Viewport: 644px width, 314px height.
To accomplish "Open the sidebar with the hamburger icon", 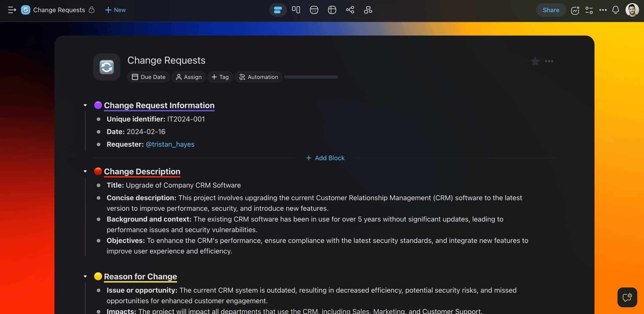I will tap(12, 10).
